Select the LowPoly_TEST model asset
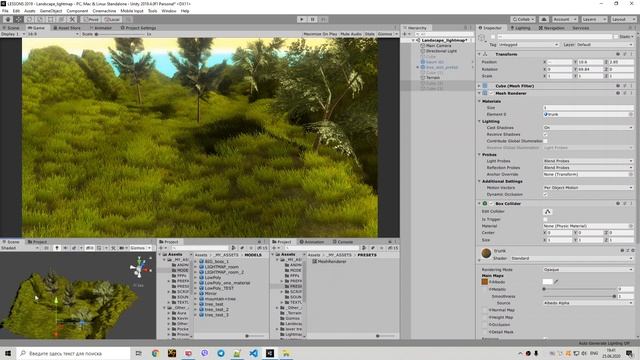This screenshot has height=360, width=640. (219, 288)
